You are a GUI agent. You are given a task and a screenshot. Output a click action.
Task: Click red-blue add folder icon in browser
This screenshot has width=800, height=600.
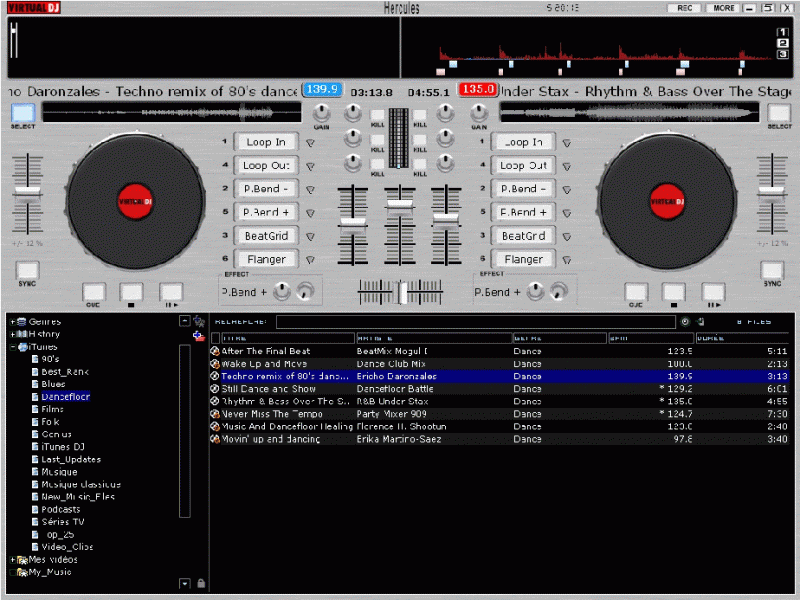pyautogui.click(x=198, y=336)
